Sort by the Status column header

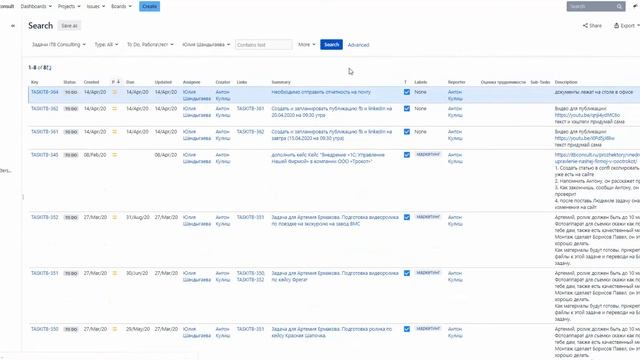point(69,82)
